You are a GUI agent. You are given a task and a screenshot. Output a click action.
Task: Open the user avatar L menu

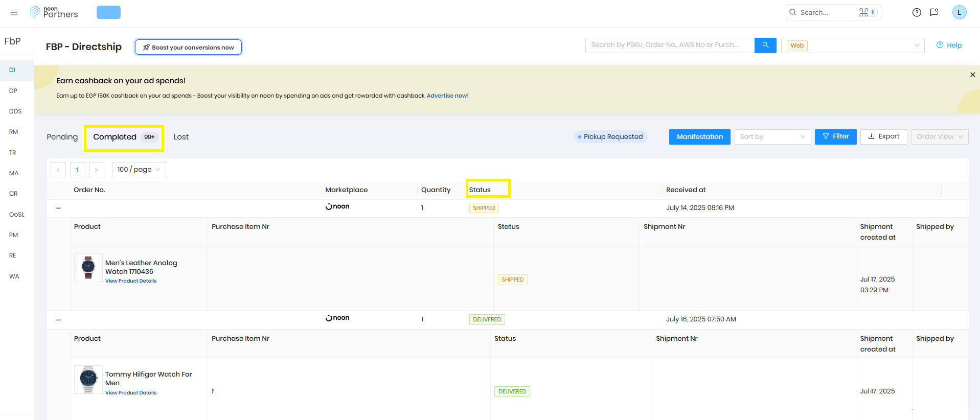tap(959, 12)
